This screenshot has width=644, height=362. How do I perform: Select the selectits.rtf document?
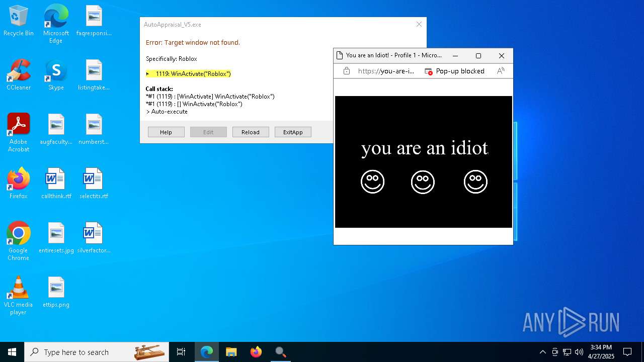94,184
